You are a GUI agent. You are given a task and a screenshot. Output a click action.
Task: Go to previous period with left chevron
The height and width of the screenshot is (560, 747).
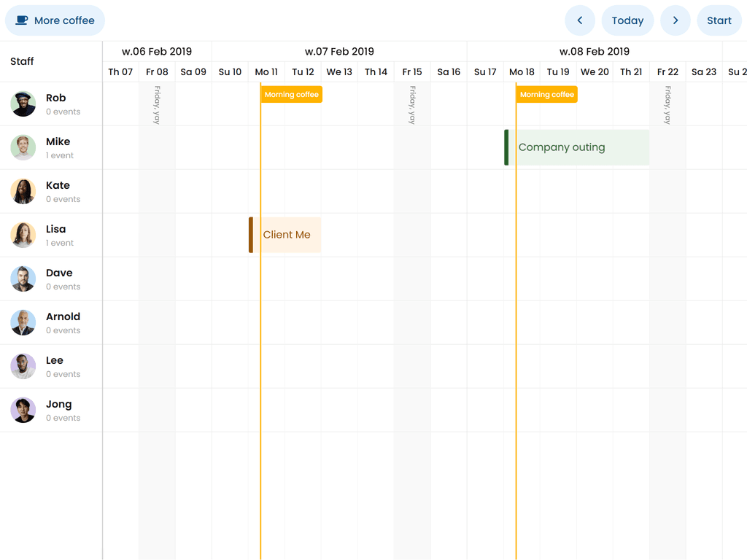tap(580, 20)
